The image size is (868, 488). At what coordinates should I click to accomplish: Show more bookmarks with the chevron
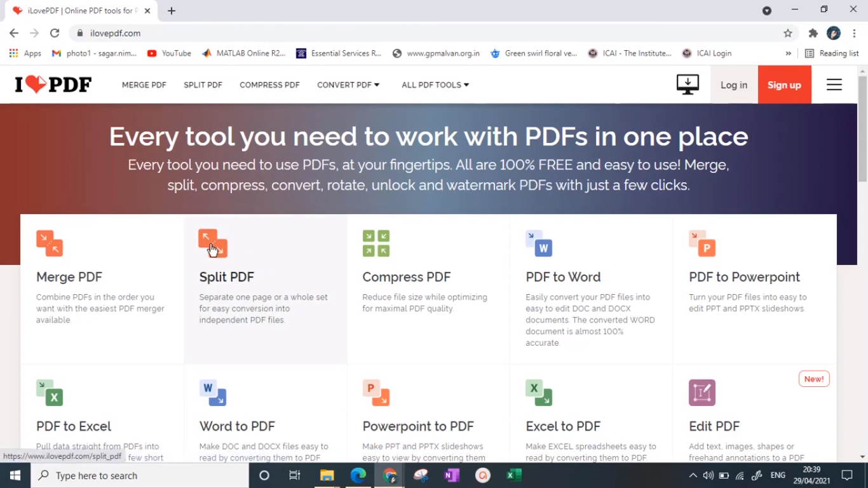[789, 53]
